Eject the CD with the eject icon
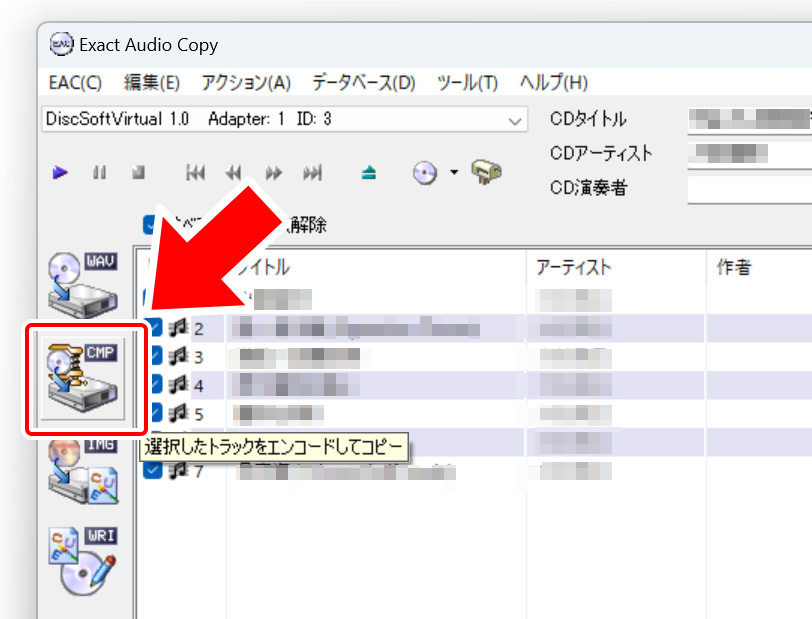812x619 pixels. coord(369,172)
